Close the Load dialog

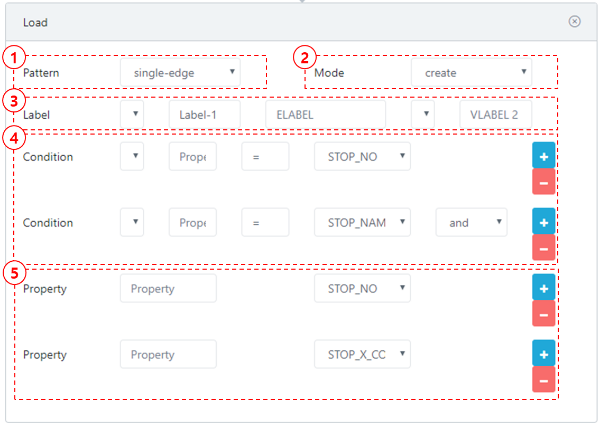[x=574, y=21]
